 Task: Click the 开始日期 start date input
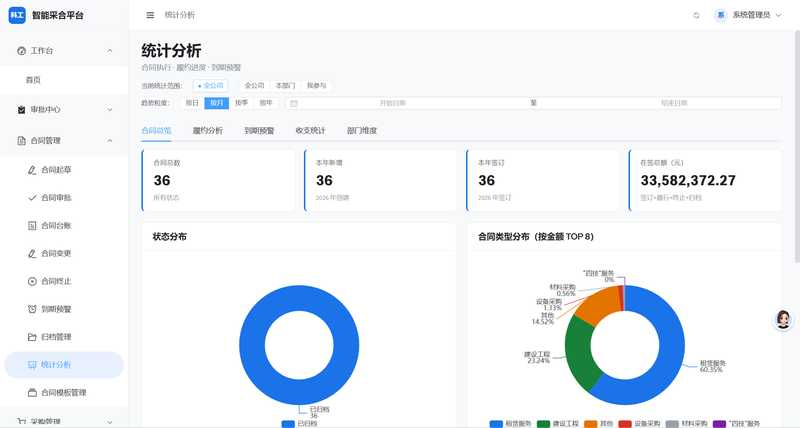point(392,103)
